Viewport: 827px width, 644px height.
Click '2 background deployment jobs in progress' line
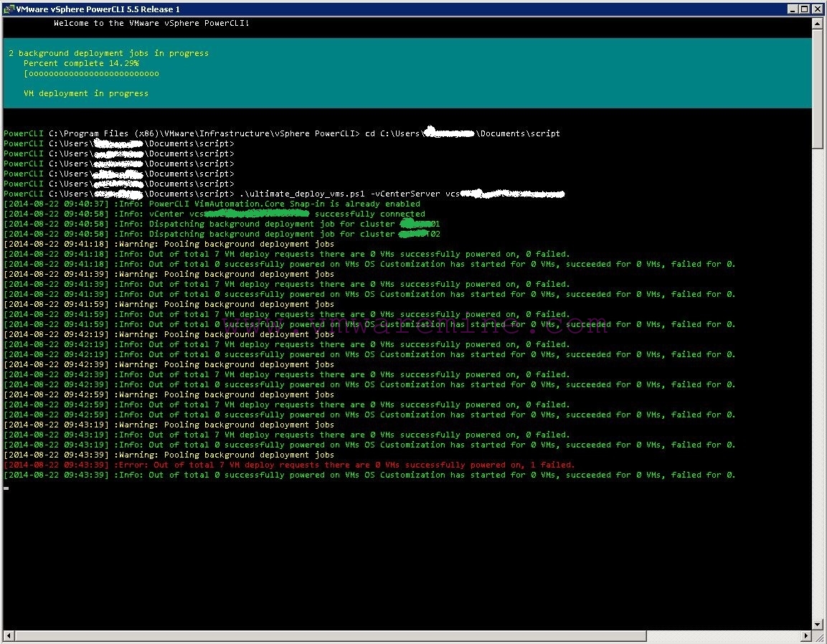tap(108, 53)
